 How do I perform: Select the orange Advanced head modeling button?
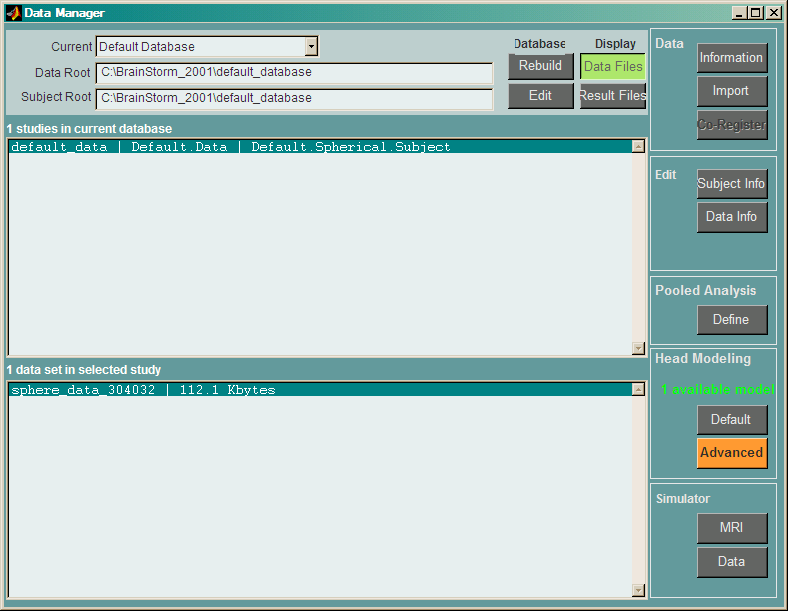(x=731, y=452)
